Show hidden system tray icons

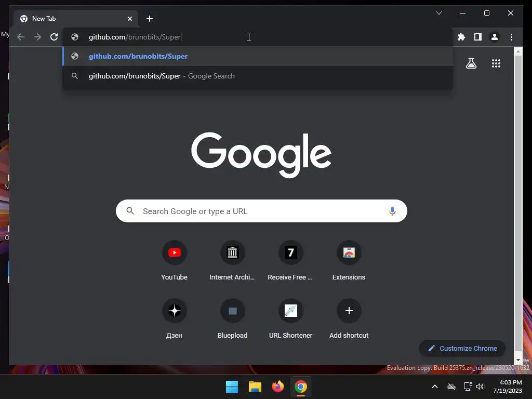point(435,387)
